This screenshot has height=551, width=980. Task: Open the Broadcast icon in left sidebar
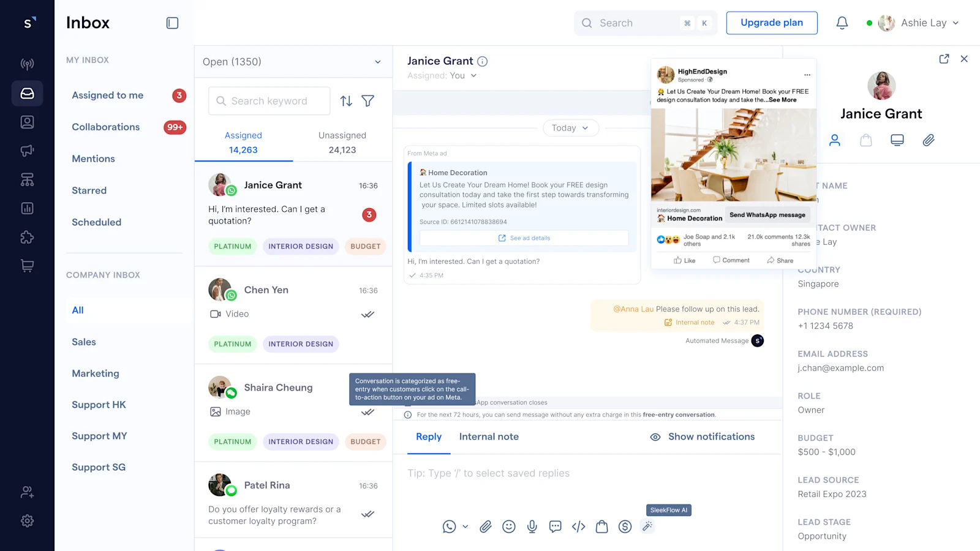point(27,64)
